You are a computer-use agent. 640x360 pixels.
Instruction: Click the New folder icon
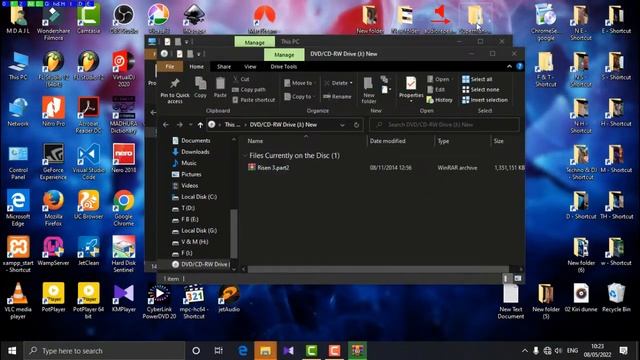(369, 90)
